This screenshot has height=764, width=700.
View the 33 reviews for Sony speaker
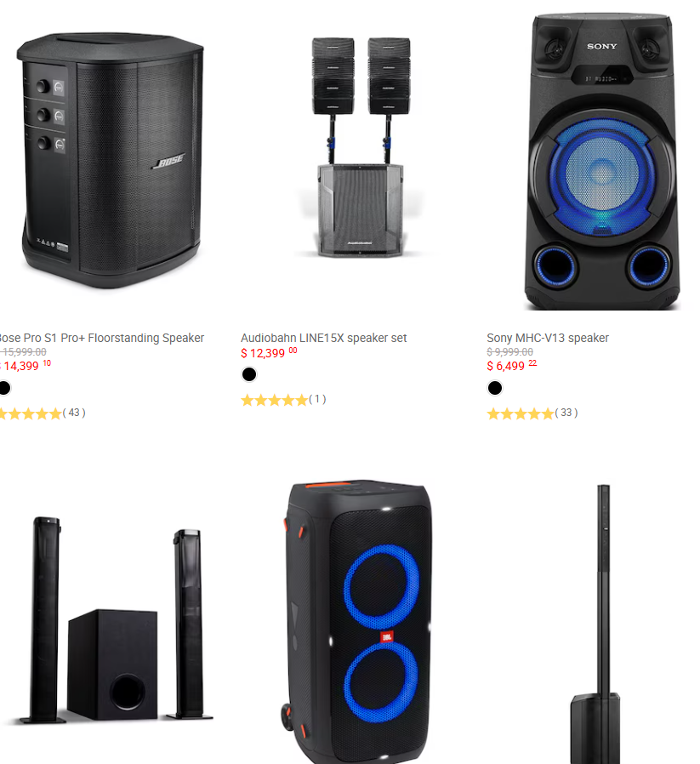(566, 413)
